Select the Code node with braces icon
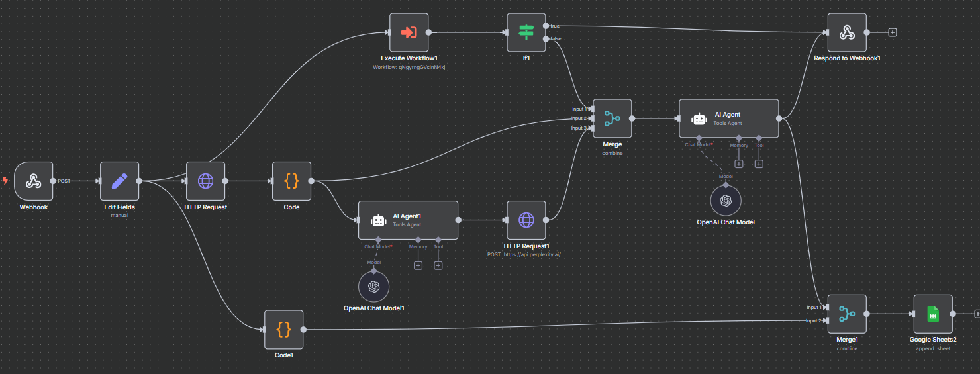 [x=291, y=181]
